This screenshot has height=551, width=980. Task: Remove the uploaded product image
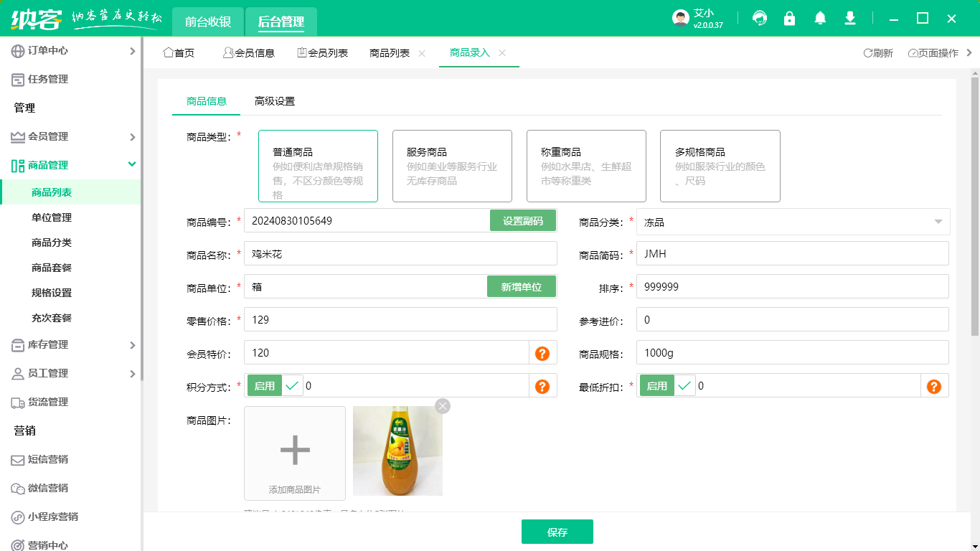coord(443,406)
